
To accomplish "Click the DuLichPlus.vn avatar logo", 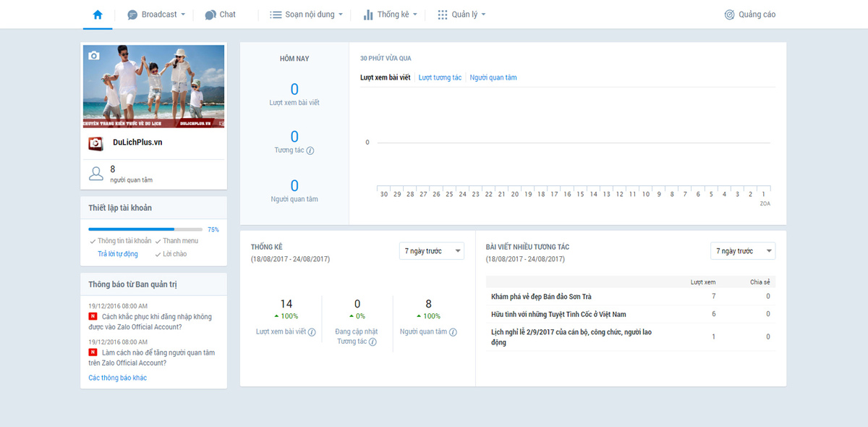I will pyautogui.click(x=95, y=143).
